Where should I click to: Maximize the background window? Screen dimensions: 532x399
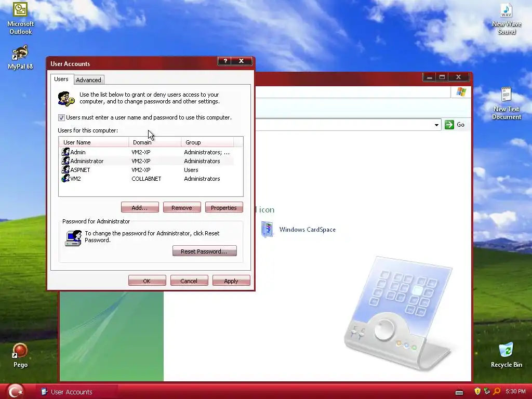pos(442,77)
